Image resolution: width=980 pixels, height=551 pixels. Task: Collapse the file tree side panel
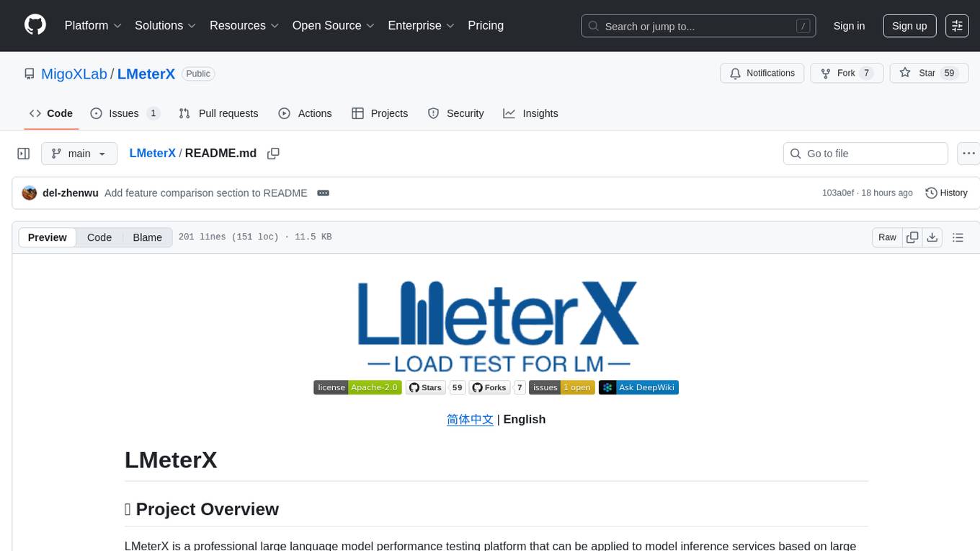(x=24, y=154)
